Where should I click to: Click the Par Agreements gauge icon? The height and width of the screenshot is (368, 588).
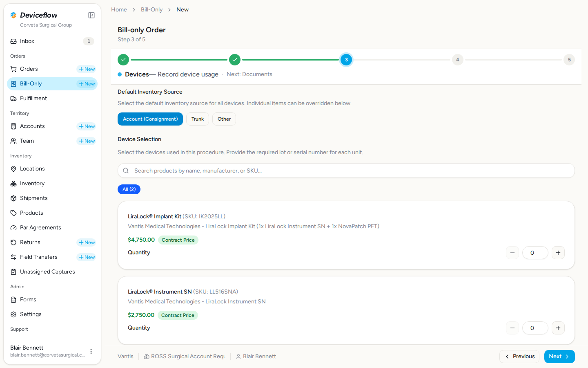[13, 228]
